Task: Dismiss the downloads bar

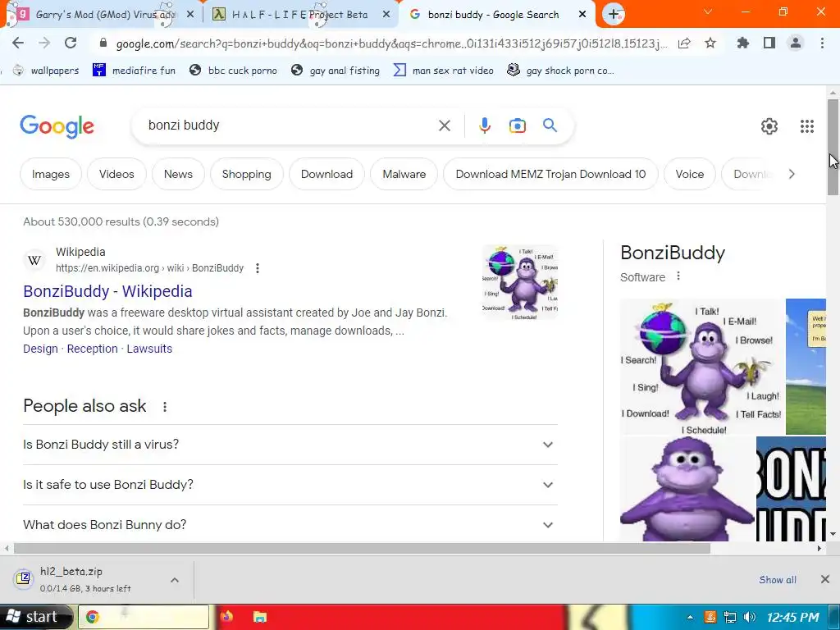Action: 825,579
